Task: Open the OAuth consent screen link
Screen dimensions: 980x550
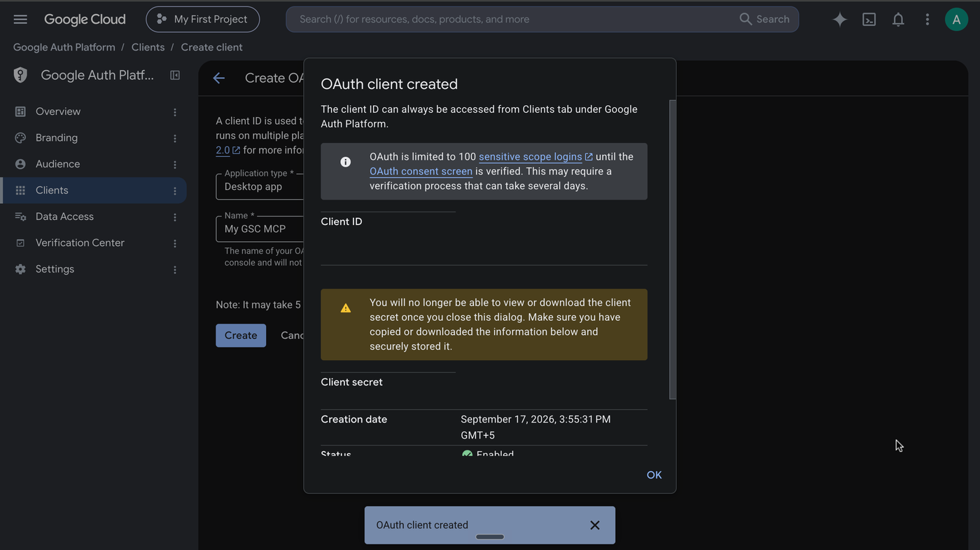Action: [421, 171]
